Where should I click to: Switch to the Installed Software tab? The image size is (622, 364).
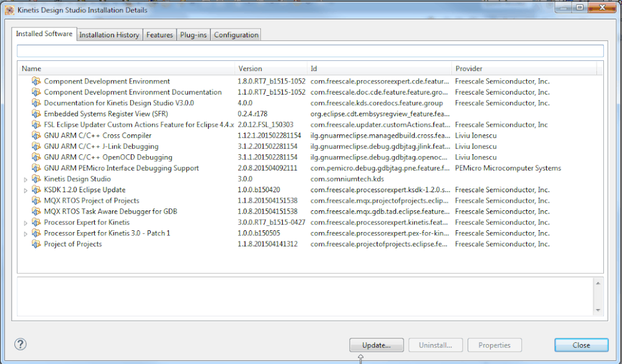[x=44, y=34]
